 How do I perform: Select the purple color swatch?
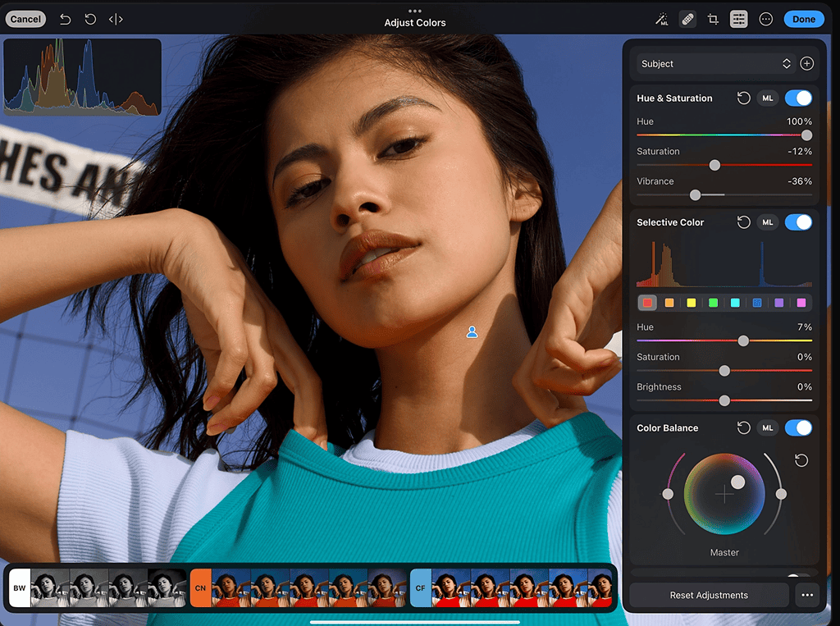[779, 303]
